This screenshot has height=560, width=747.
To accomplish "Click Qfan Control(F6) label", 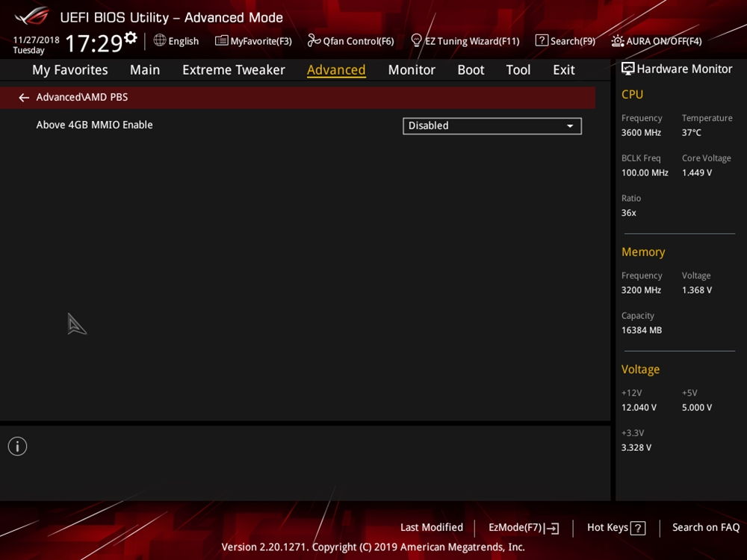I will (359, 41).
